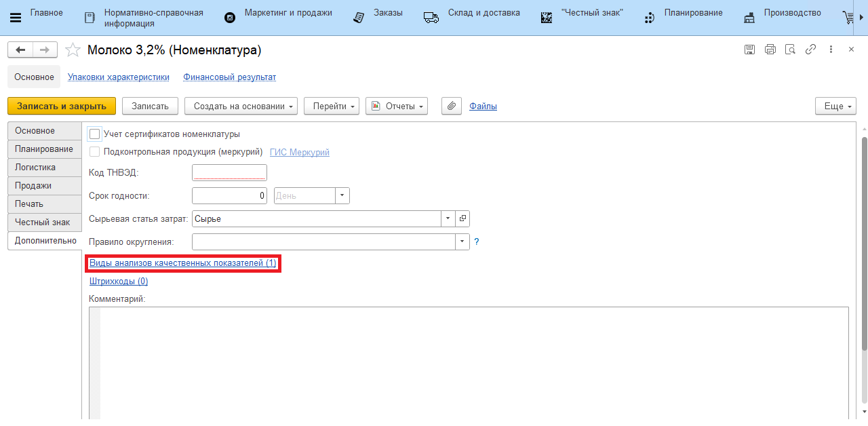
Task: Click the Код ТНВЭД input field
Action: point(229,173)
